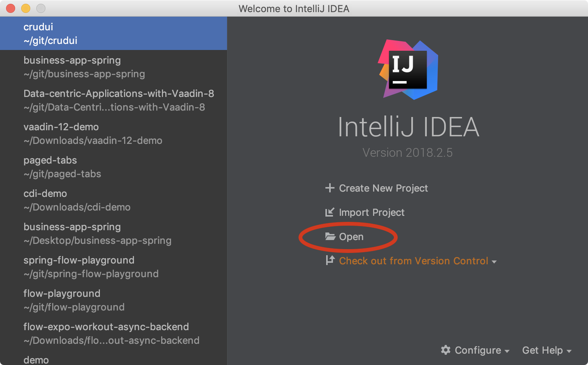Open the Configure dropdown menu
Screen dimensions: 588x365
coord(482,350)
